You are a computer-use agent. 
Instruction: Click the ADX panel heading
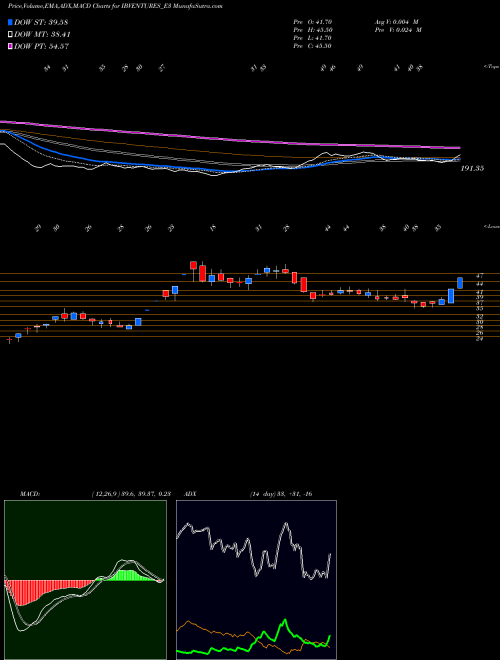pos(190,494)
